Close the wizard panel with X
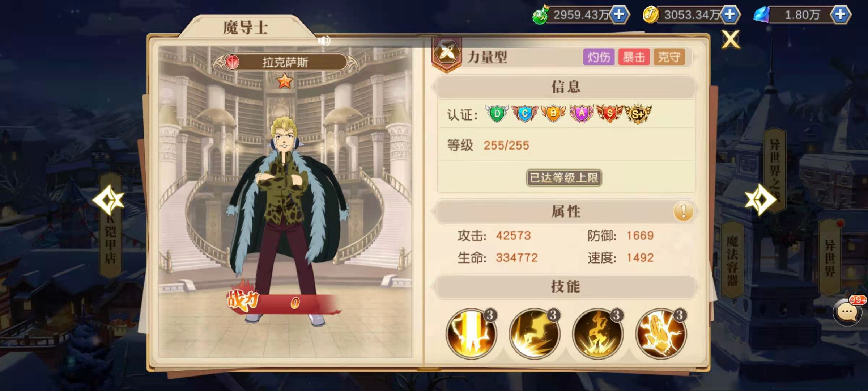 coord(731,39)
